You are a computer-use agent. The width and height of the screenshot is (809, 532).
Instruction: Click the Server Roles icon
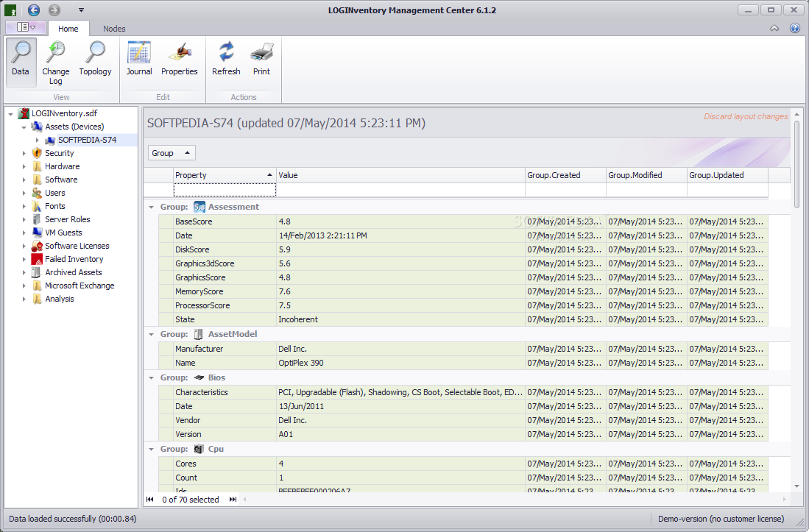(x=37, y=219)
